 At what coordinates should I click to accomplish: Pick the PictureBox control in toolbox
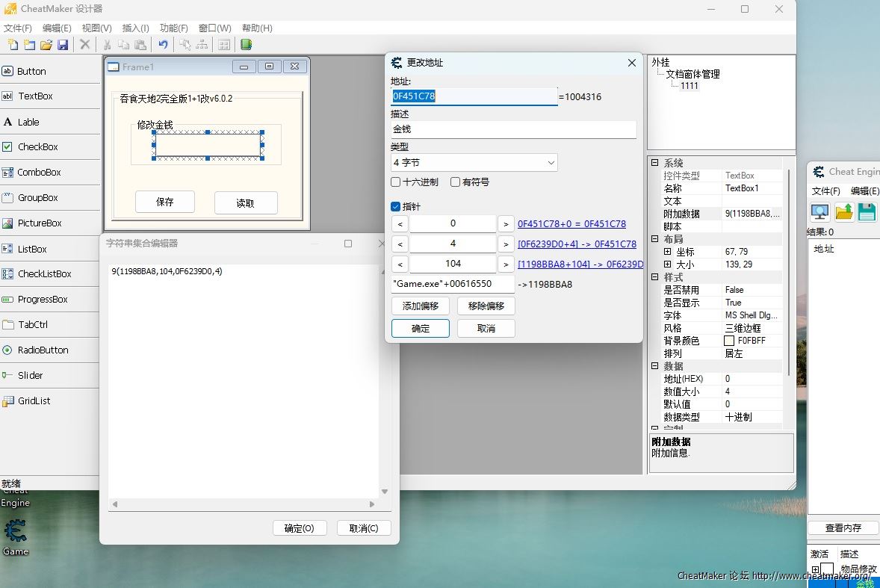40,223
